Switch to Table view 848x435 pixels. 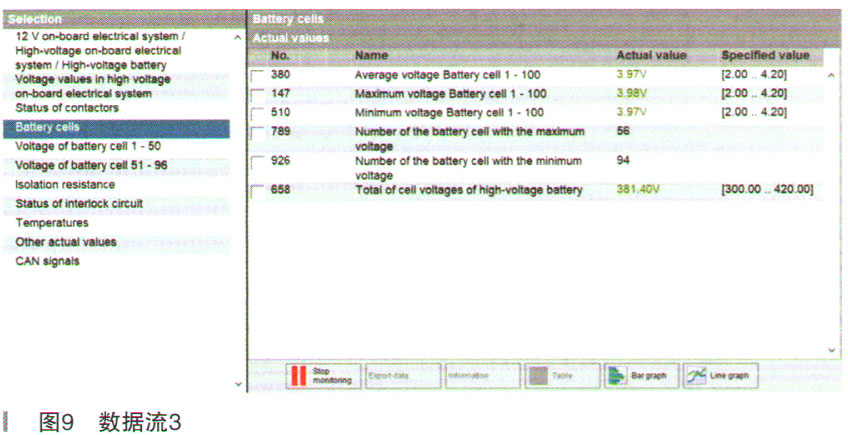click(562, 375)
